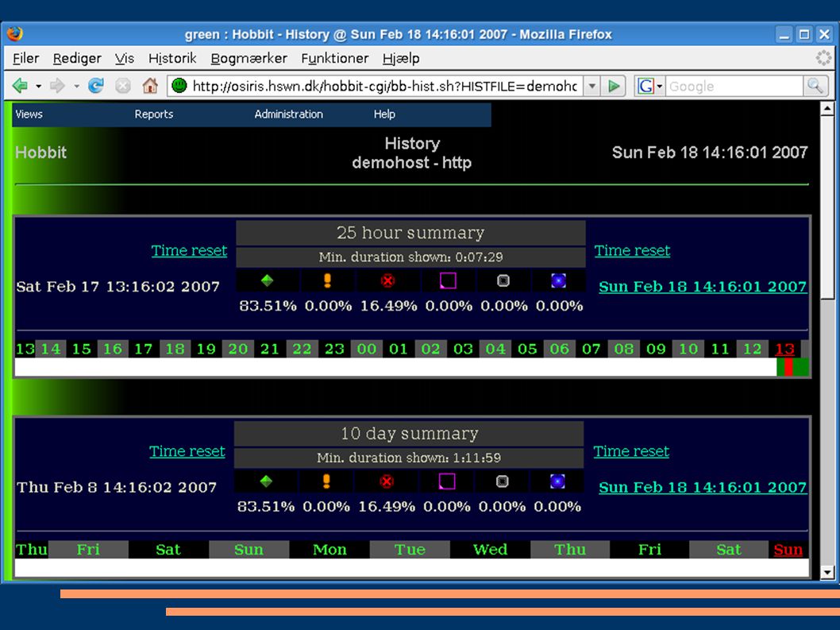Open the Historik menu
Screen dimensions: 840x630
tap(172, 58)
